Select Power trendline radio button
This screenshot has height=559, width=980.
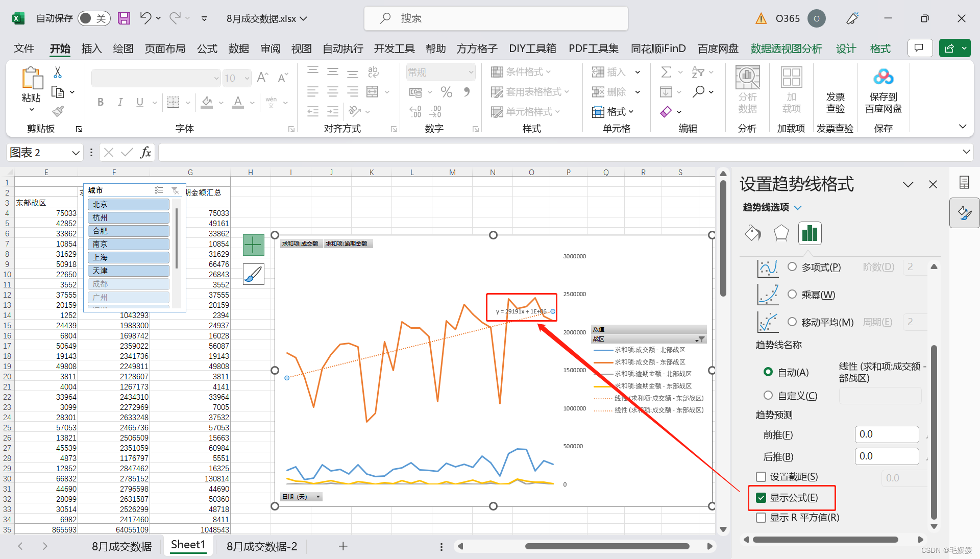click(x=792, y=294)
